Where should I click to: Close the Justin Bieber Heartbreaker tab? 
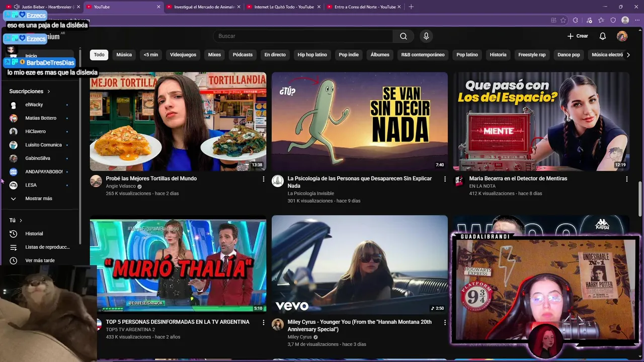78,7
